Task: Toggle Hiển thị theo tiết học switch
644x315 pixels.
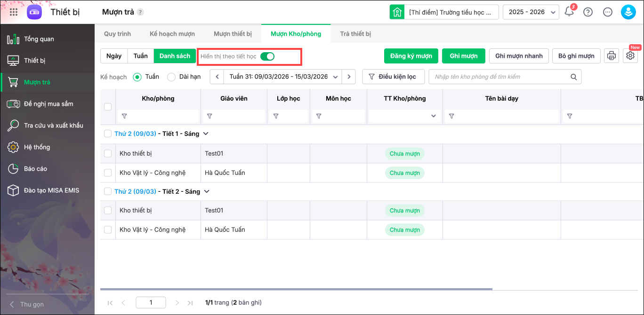Action: click(267, 56)
